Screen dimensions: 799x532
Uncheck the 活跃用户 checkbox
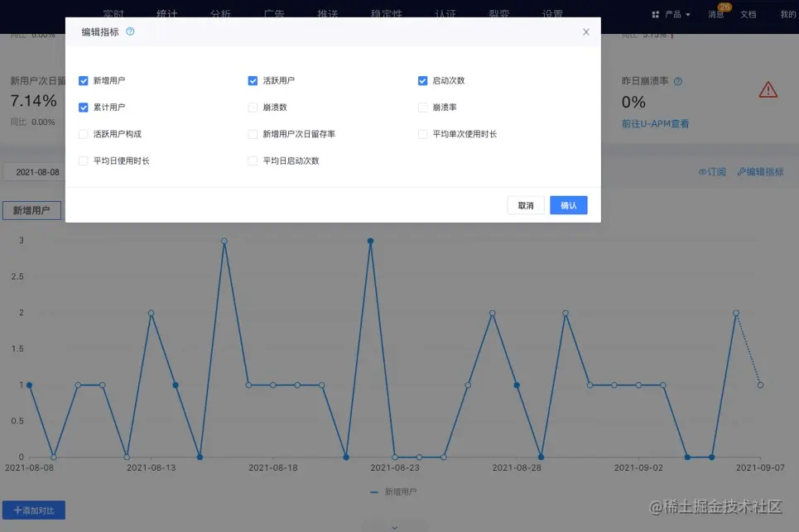click(x=253, y=81)
